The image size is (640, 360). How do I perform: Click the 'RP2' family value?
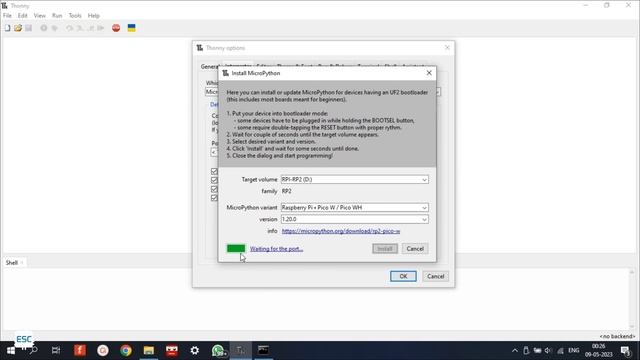(287, 191)
